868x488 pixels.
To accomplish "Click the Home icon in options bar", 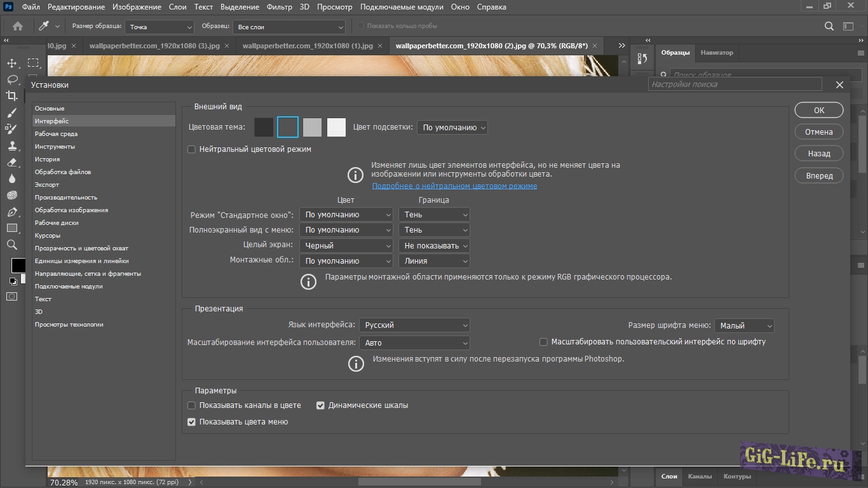I will (18, 26).
